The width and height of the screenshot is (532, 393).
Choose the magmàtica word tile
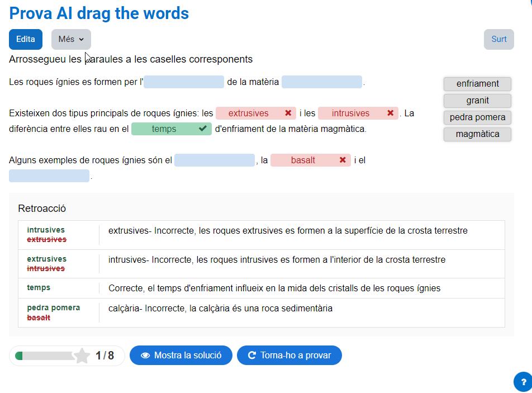coord(477,134)
